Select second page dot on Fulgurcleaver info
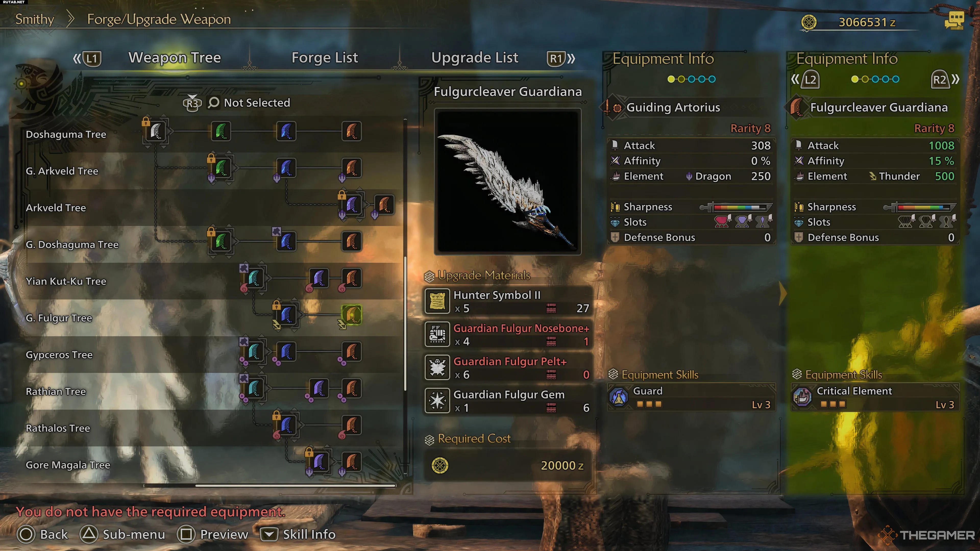980x551 pixels. (865, 79)
